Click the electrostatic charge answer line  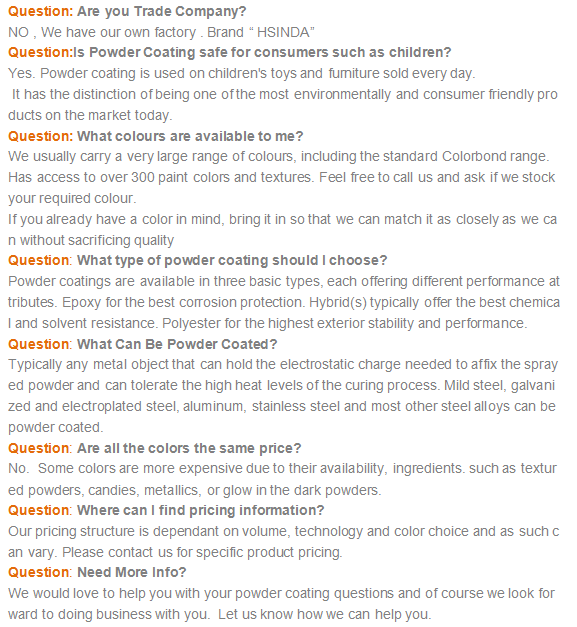click(283, 365)
